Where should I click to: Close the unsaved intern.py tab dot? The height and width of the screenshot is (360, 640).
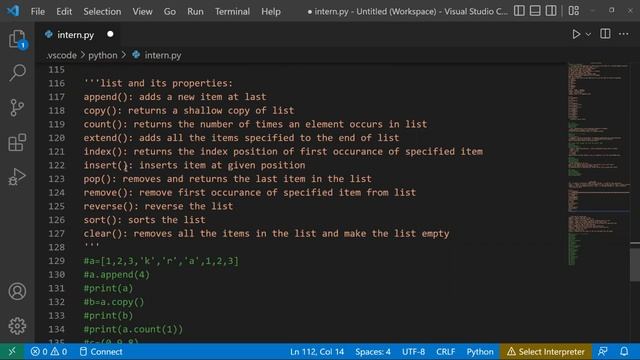(110, 34)
